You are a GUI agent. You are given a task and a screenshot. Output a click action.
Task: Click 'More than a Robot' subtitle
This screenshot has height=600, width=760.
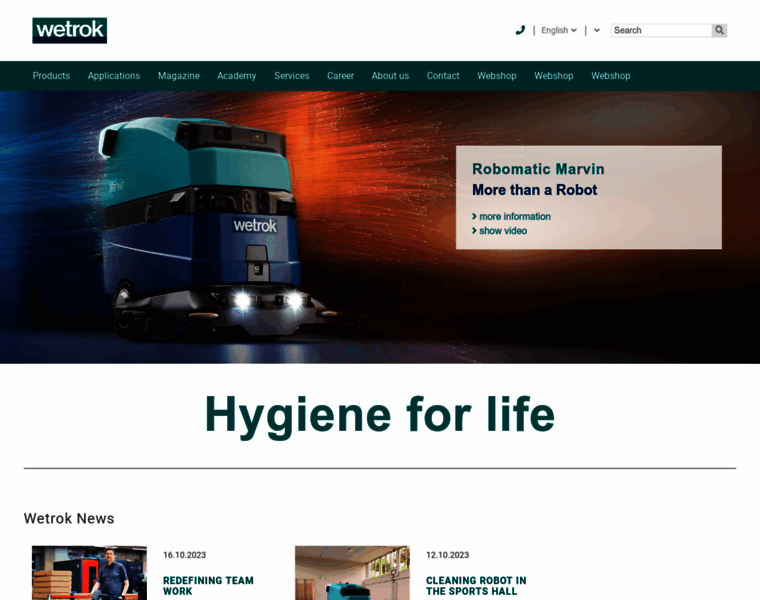click(x=535, y=189)
